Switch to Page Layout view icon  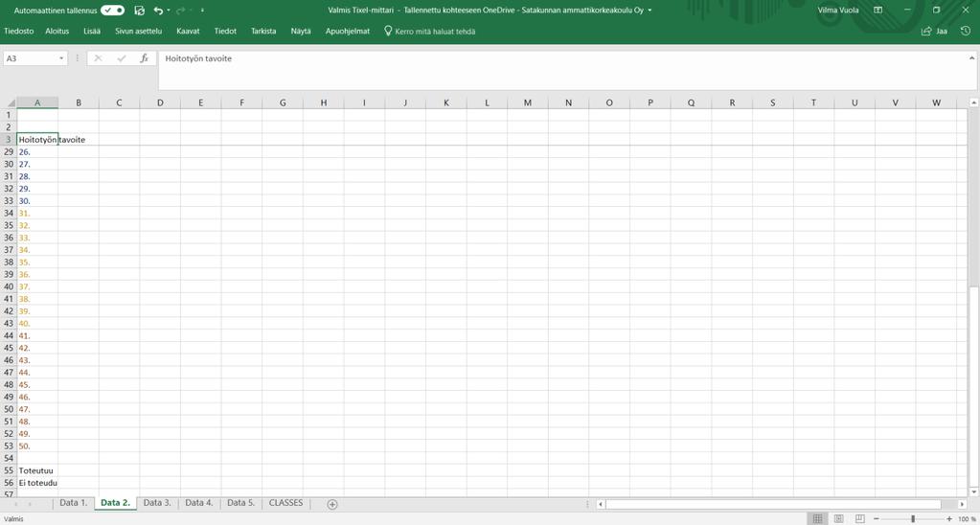(839, 518)
